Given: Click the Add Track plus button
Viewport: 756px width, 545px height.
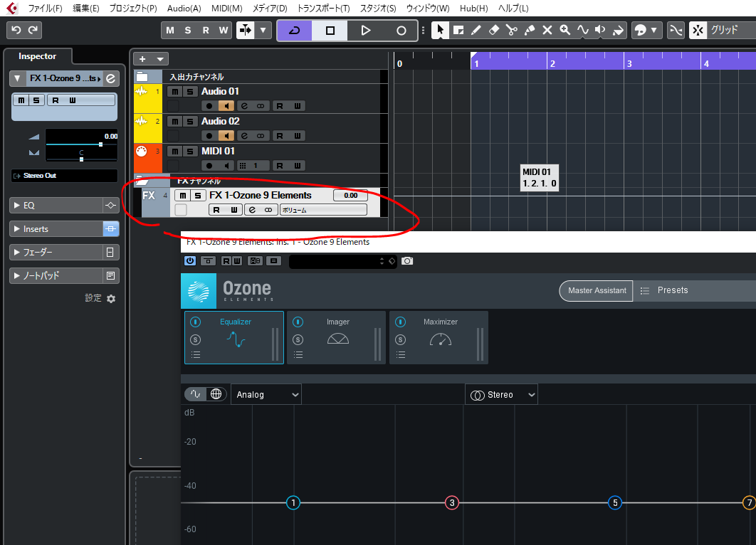Looking at the screenshot, I should 142,59.
